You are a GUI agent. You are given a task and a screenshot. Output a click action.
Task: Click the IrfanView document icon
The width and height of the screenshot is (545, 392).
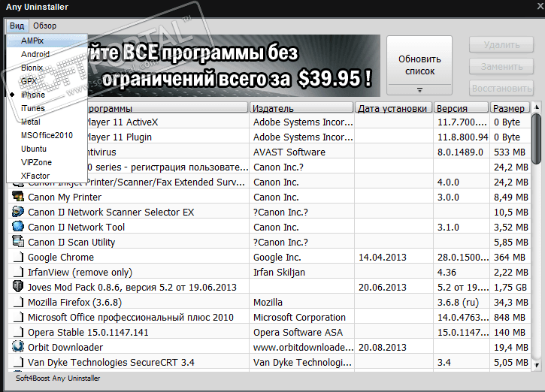(19, 272)
